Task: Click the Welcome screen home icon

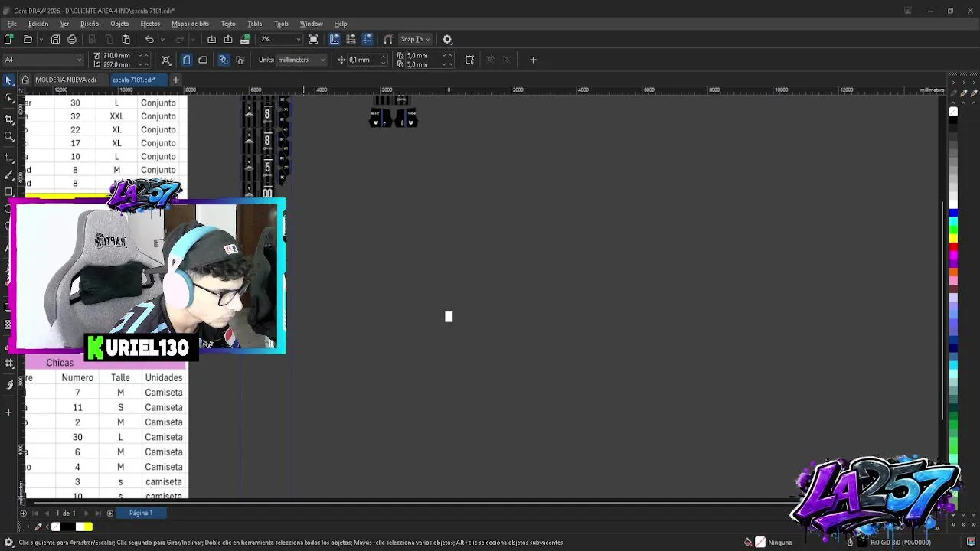Action: coord(25,80)
